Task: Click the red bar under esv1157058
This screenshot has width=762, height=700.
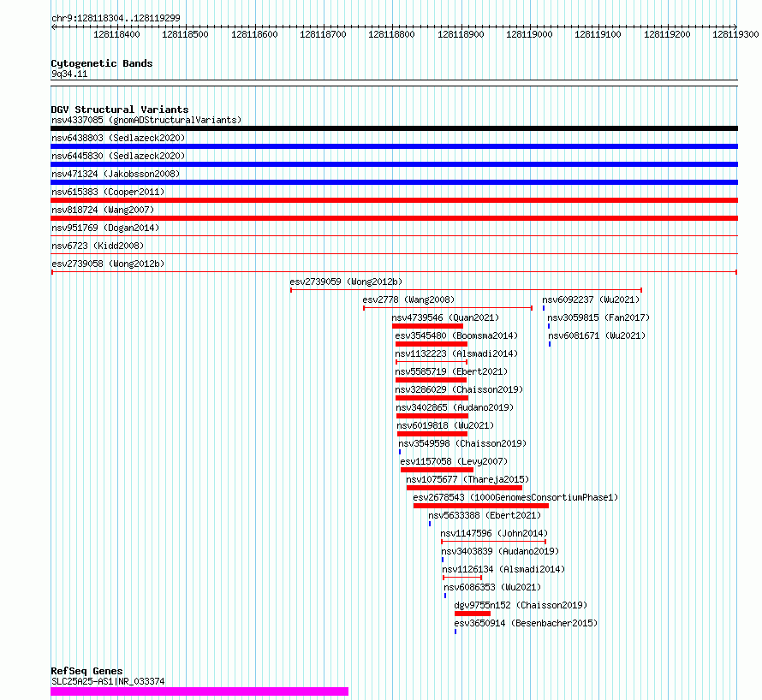Action: [x=437, y=470]
